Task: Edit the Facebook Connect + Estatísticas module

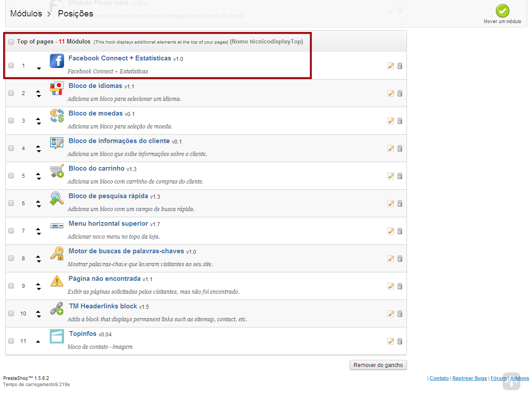Action: coord(391,66)
